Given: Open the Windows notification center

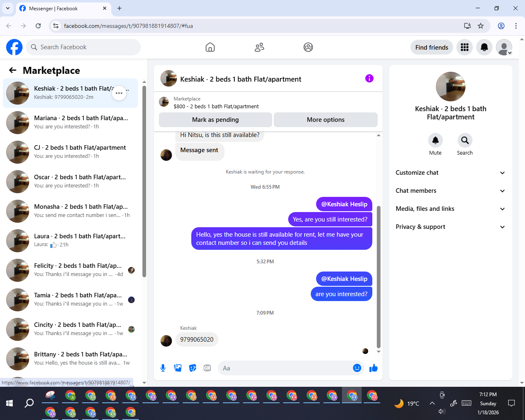Looking at the screenshot, I should pos(511,403).
